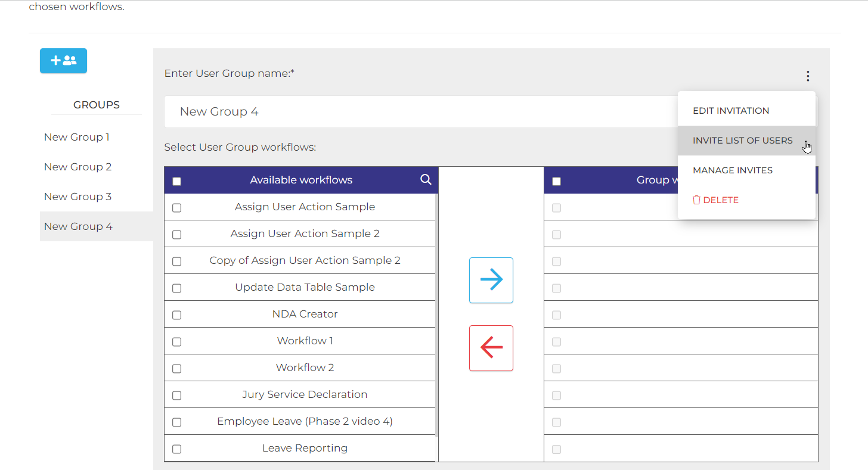Check the Workflow 2 checkbox
Viewport: 868px width, 470px height.
pos(176,369)
